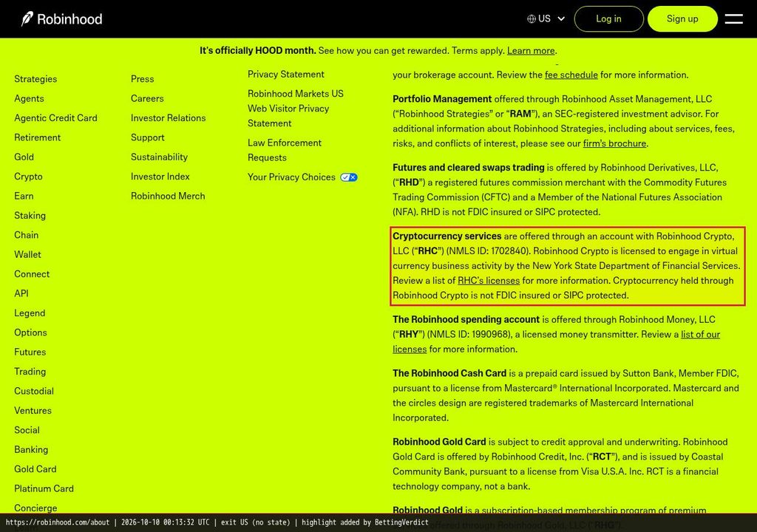Select Agentic Credit Card link
Viewport: 757px width, 532px height.
coord(55,117)
